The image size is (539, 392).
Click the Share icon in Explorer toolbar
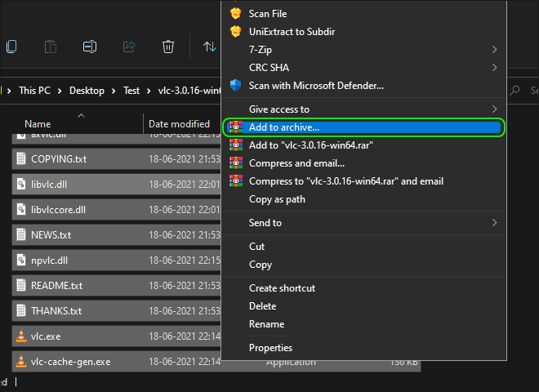(129, 47)
